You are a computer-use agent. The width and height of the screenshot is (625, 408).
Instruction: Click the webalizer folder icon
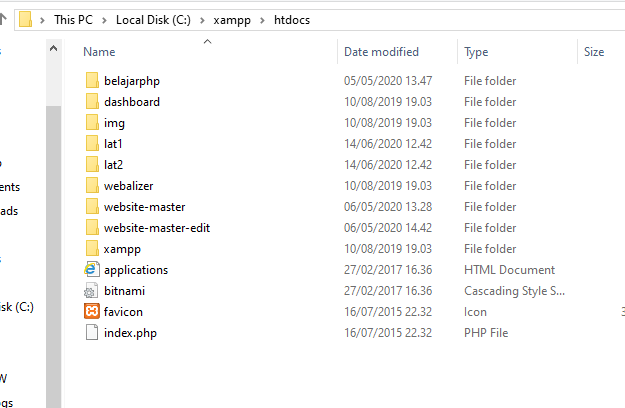pos(92,186)
